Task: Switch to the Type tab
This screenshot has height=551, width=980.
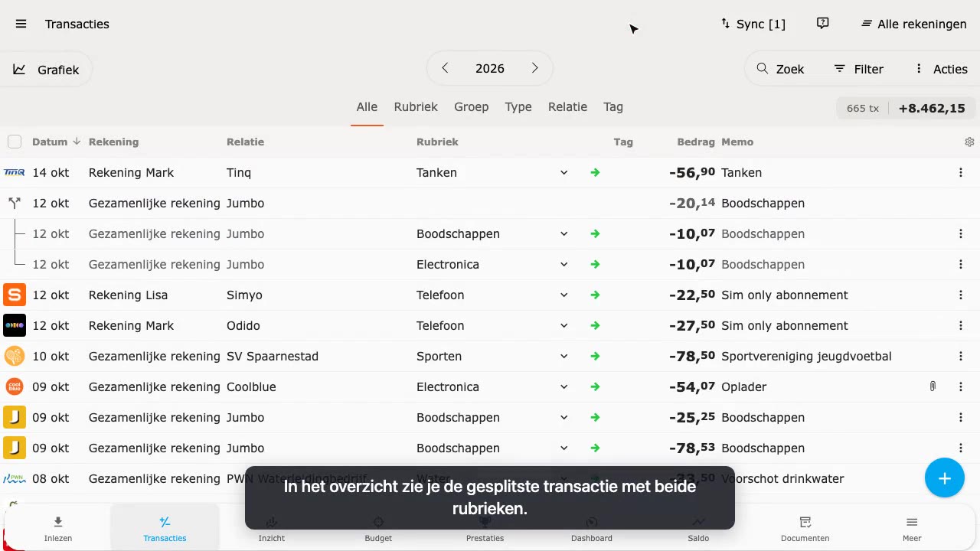Action: coord(518,107)
